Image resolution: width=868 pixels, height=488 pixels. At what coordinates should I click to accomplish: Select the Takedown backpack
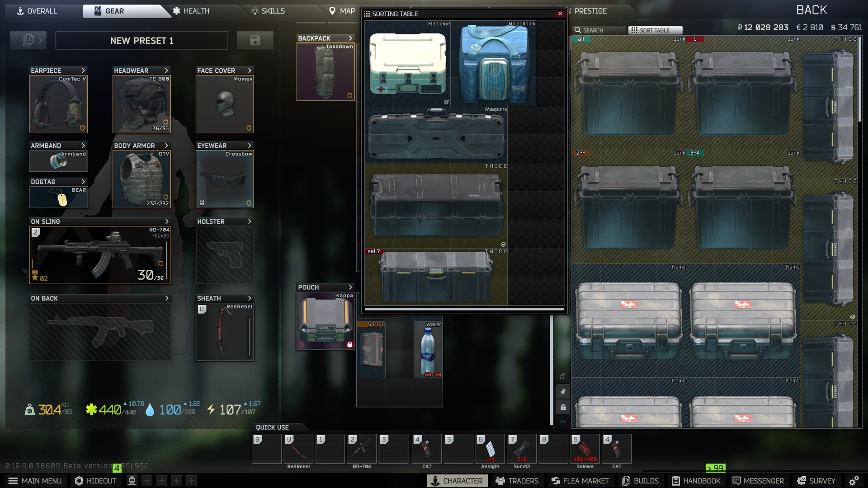(325, 72)
